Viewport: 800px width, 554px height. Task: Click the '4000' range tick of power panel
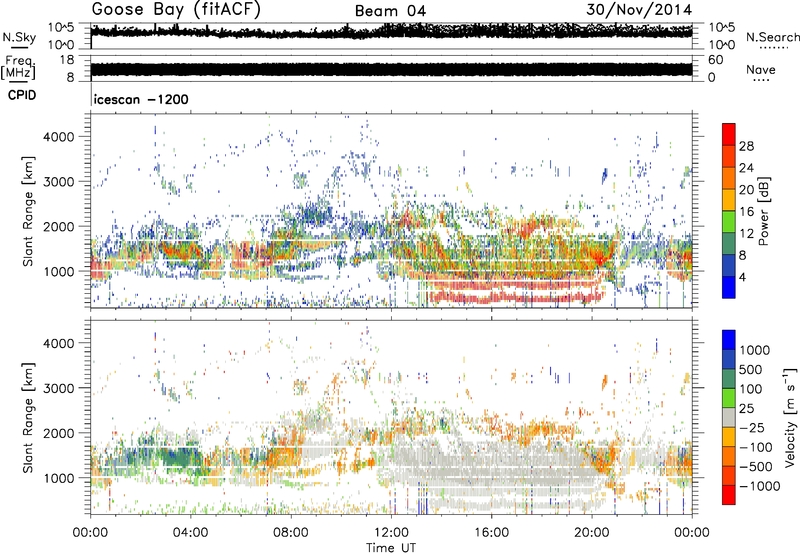point(58,137)
